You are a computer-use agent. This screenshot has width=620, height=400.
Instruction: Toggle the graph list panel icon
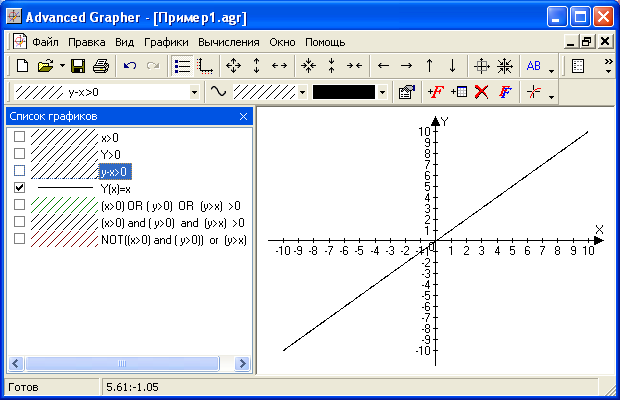182,66
